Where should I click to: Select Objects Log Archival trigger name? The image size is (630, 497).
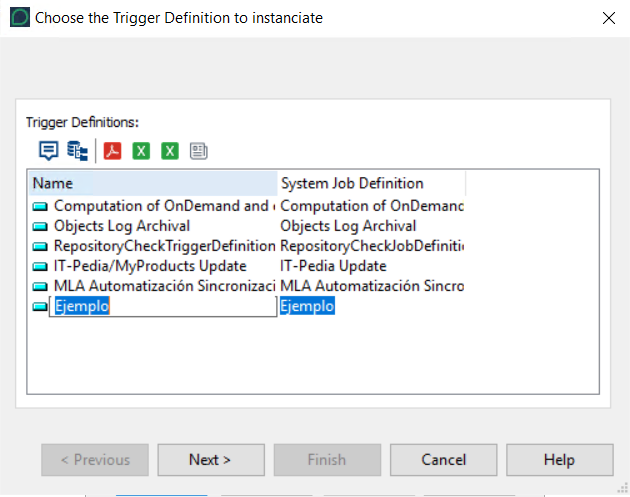(122, 226)
